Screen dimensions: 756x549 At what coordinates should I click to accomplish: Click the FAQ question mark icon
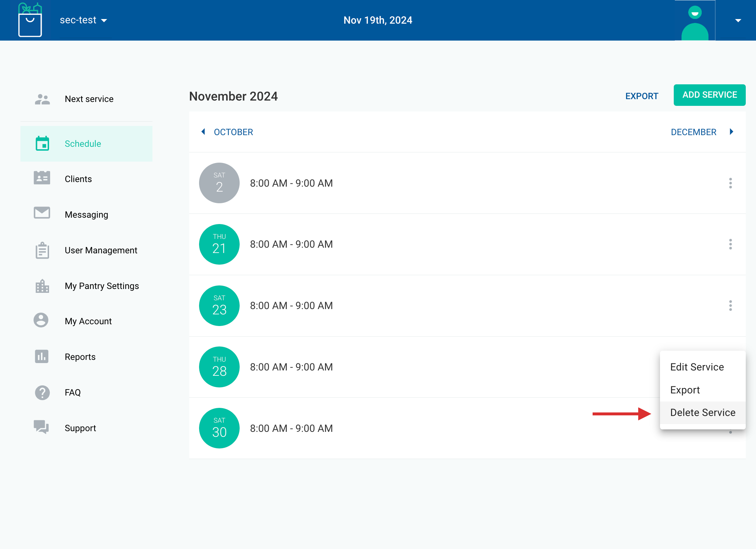coord(42,393)
